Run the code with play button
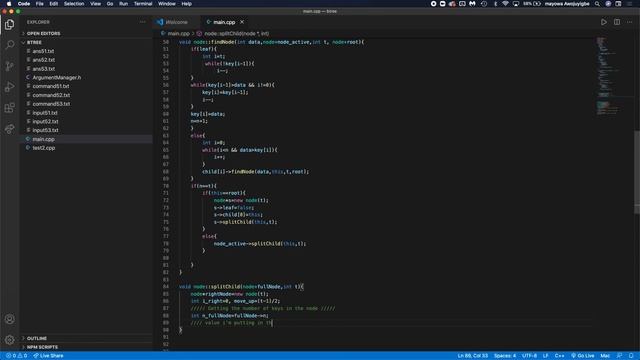Image resolution: width=640 pixels, height=360 pixels. pos(604,22)
